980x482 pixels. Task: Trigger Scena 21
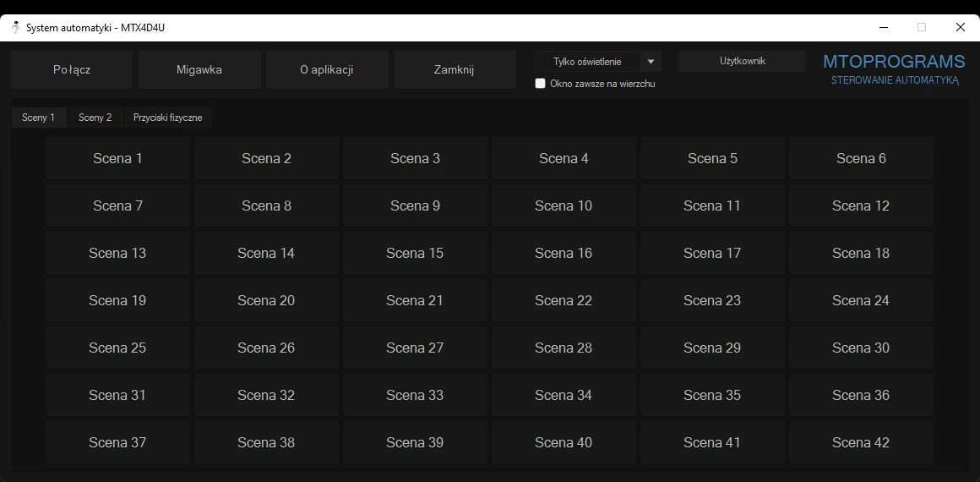tap(416, 300)
